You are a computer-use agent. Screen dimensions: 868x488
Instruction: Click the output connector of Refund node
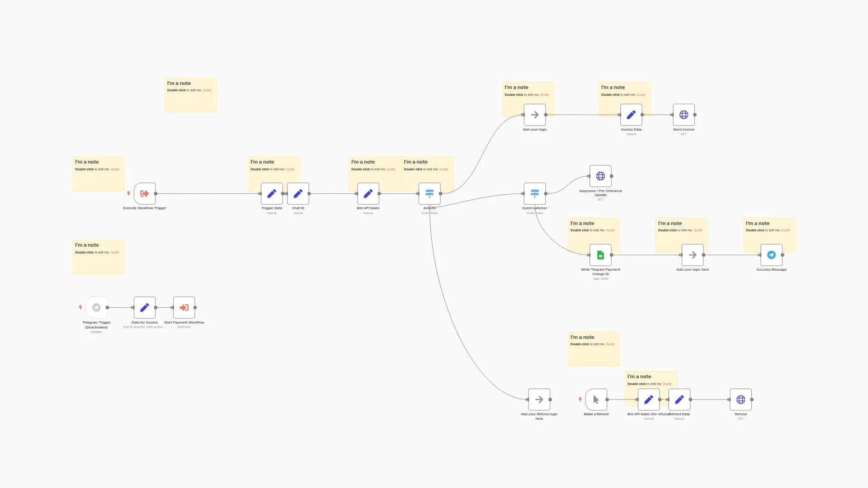coord(752,399)
